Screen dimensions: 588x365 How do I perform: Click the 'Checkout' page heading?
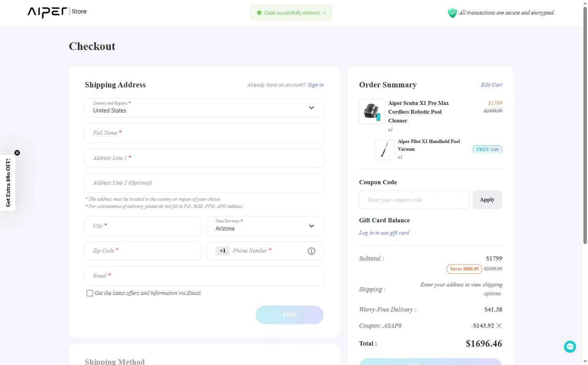pos(92,46)
